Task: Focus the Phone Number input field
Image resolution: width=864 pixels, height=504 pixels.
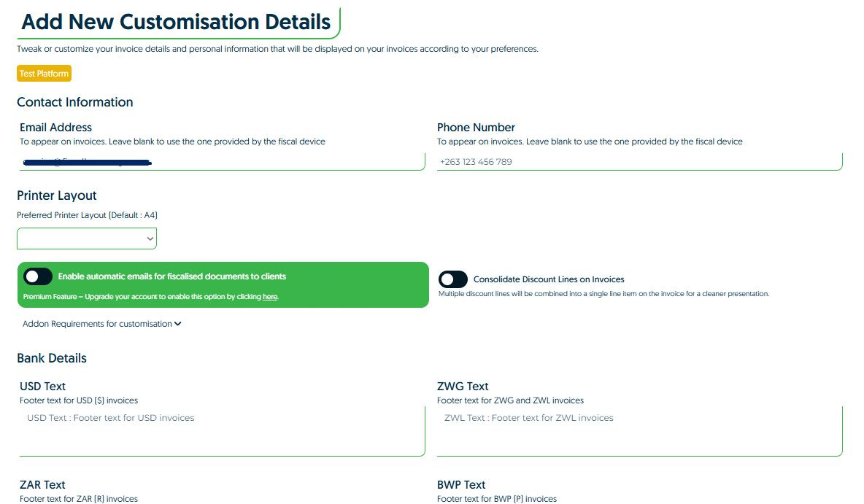Action: click(x=639, y=162)
